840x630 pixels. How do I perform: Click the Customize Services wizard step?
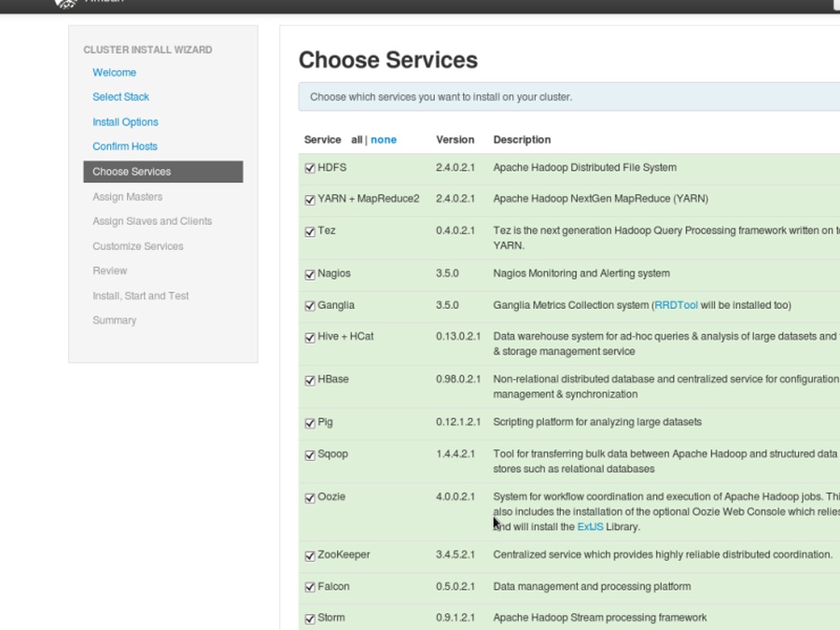pyautogui.click(x=138, y=246)
